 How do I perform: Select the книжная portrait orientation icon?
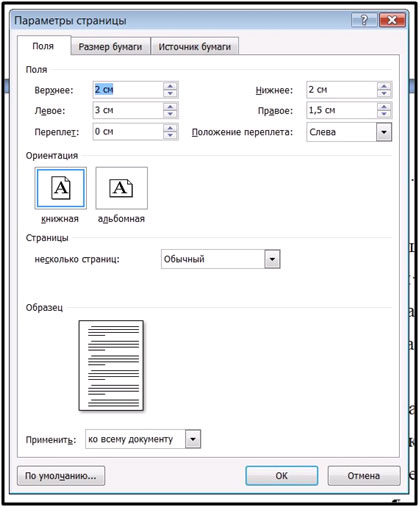click(61, 188)
